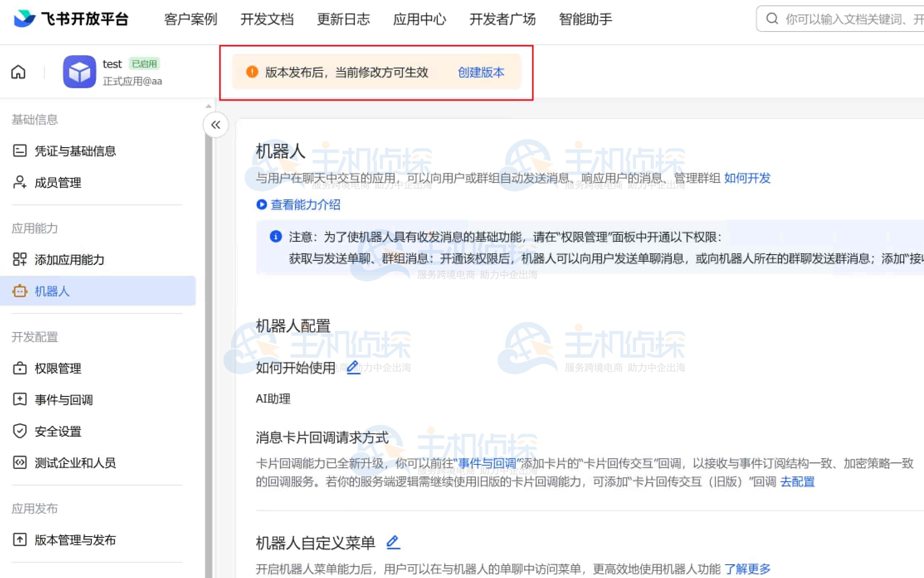
Task: Click the test app cube icon
Action: pos(79,72)
